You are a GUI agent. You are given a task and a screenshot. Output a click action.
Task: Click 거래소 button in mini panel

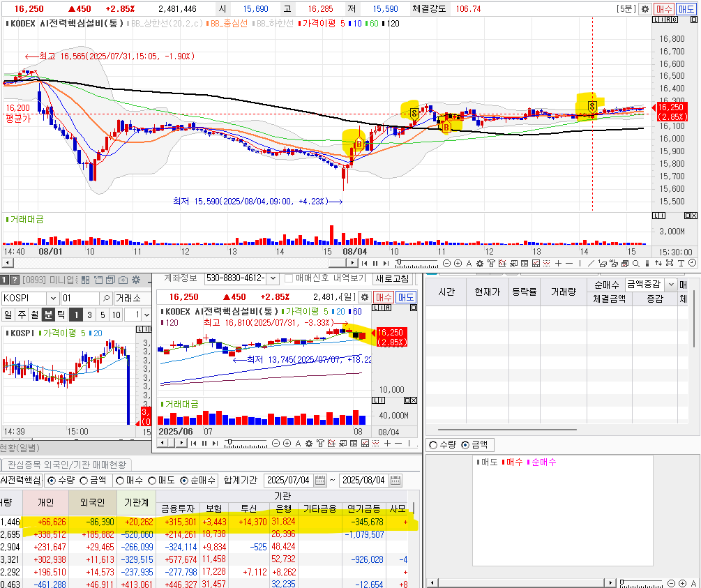[x=132, y=298]
